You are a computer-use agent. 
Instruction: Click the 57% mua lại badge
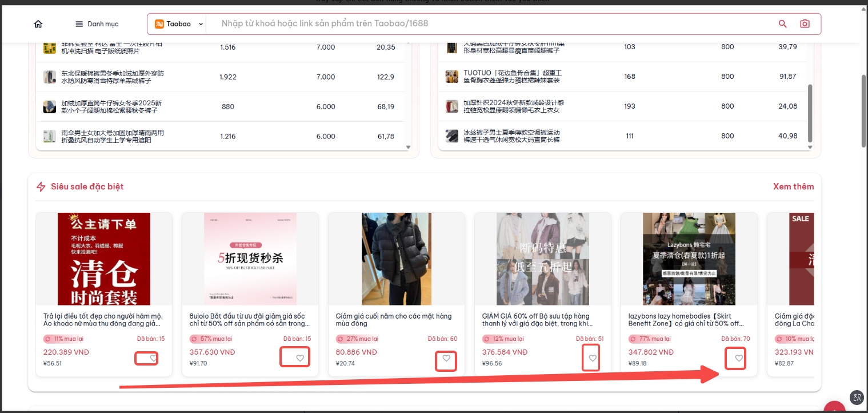(211, 339)
